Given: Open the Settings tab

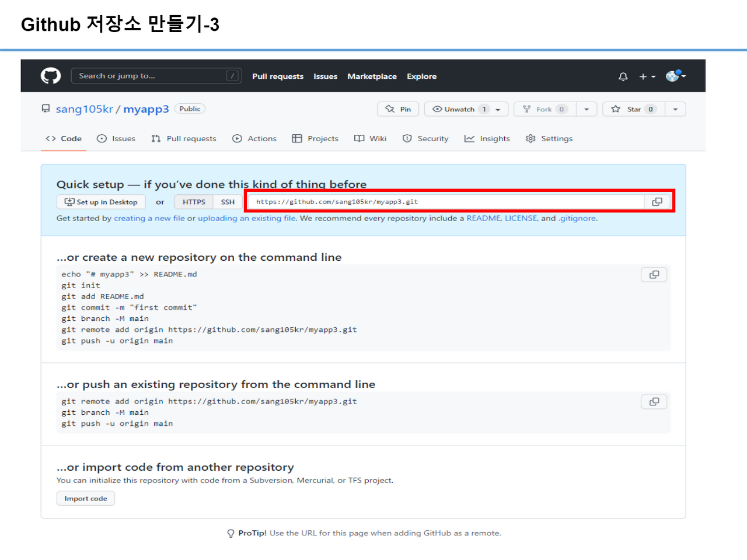Looking at the screenshot, I should (x=549, y=138).
